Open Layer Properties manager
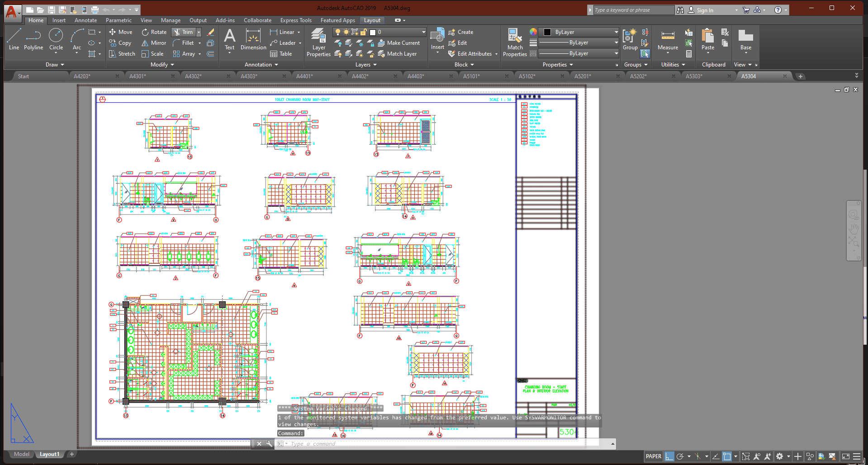Viewport: 868px width, 465px height. pyautogui.click(x=318, y=43)
